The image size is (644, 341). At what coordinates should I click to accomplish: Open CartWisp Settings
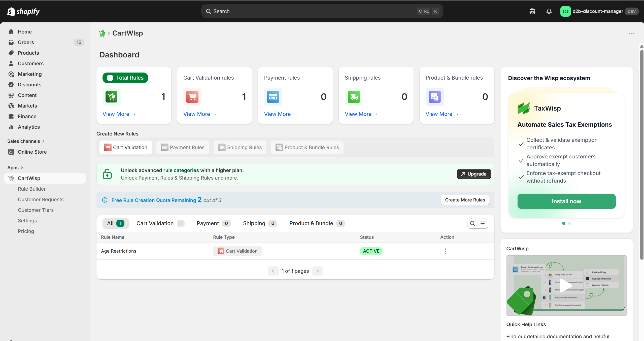pos(27,221)
